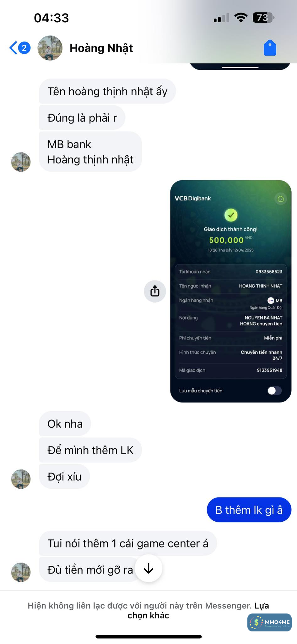The width and height of the screenshot is (297, 644).
Task: Tap the blue tag label icon
Action: [x=270, y=48]
